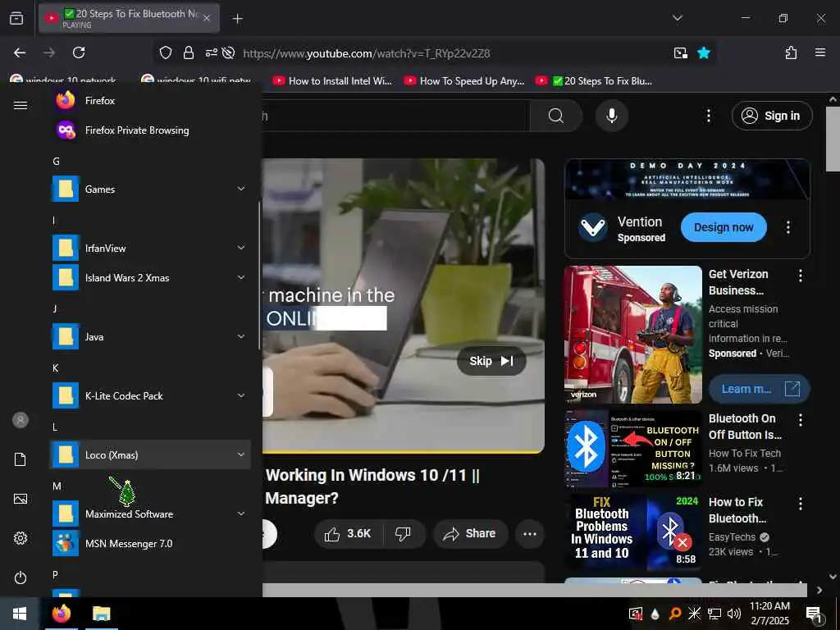This screenshot has width=840, height=630.
Task: Open the 20 Steps To Fix Blu... bookmark
Action: click(594, 81)
